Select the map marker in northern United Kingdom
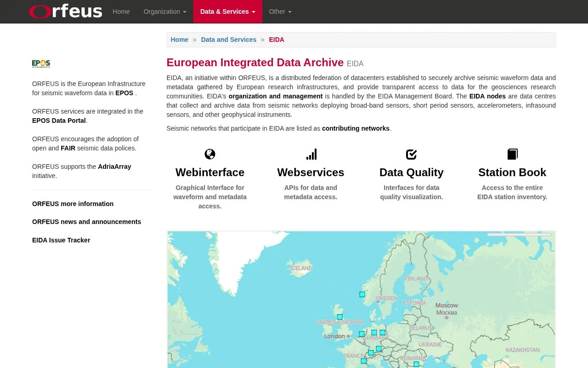The image size is (588, 368). [339, 317]
